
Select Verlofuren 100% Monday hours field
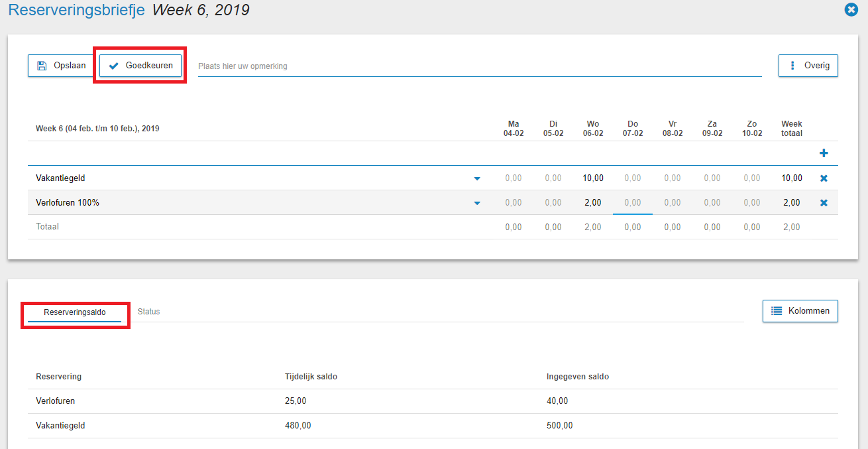[514, 203]
